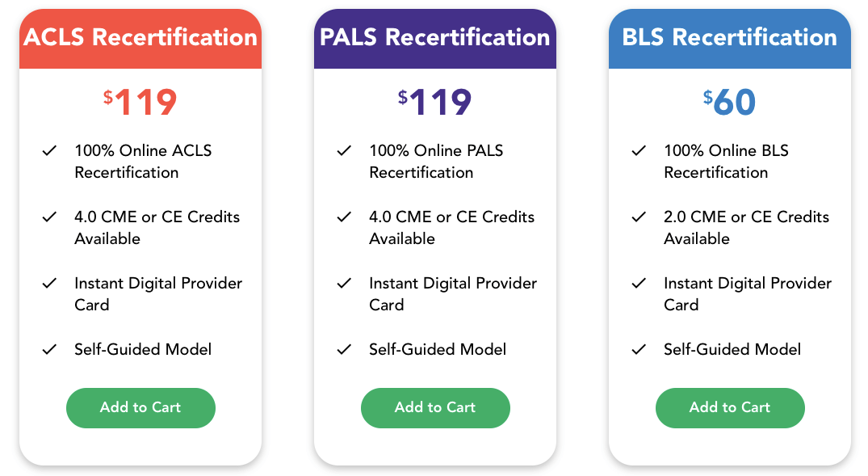
Task: Click checkmark next to 2.0 CME or CE Credits
Action: 639,217
